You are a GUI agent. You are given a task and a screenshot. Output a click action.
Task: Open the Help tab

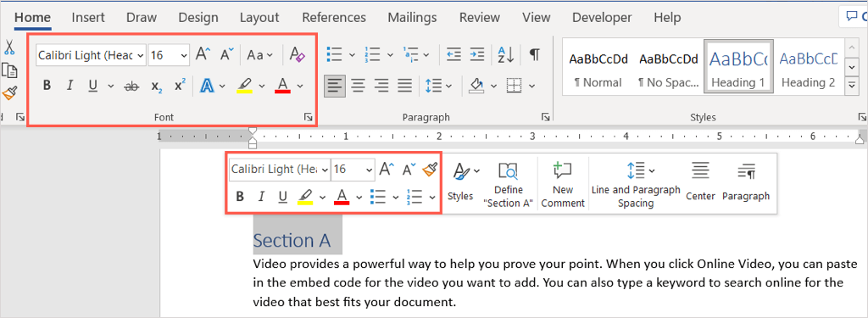coord(667,17)
